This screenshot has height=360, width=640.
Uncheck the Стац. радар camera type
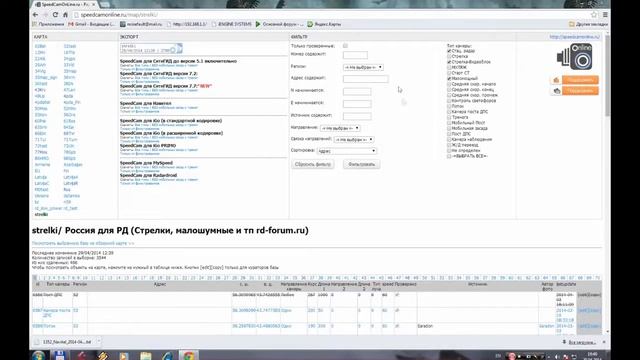click(449, 51)
